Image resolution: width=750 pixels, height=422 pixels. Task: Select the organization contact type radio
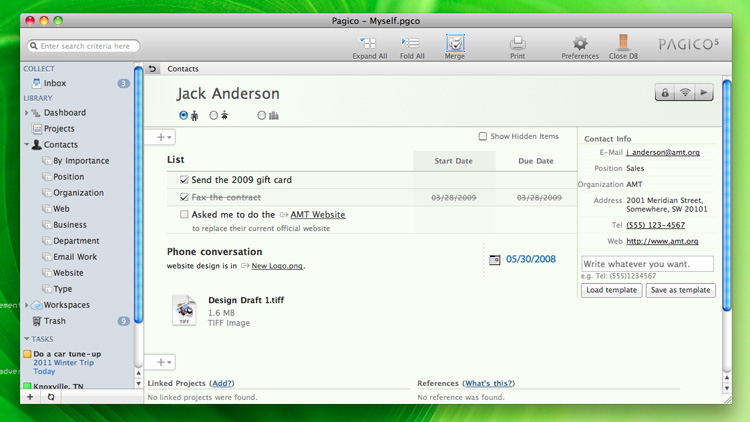[x=261, y=115]
